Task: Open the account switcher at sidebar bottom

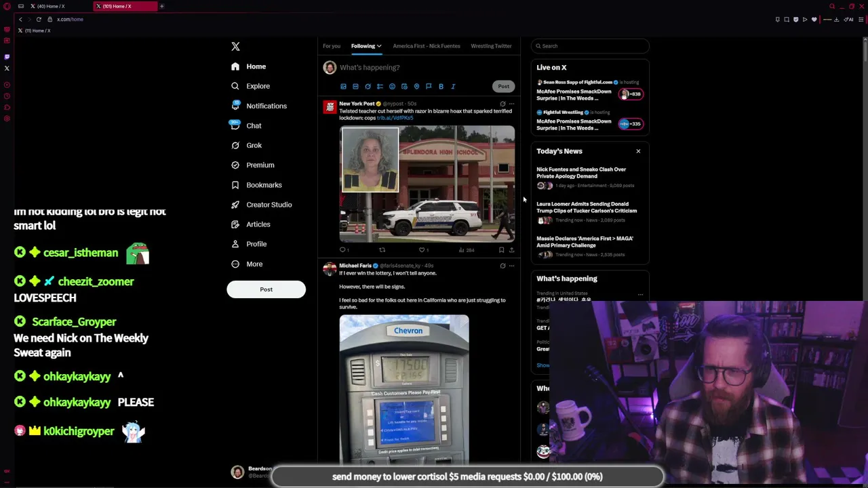Action: (x=252, y=472)
